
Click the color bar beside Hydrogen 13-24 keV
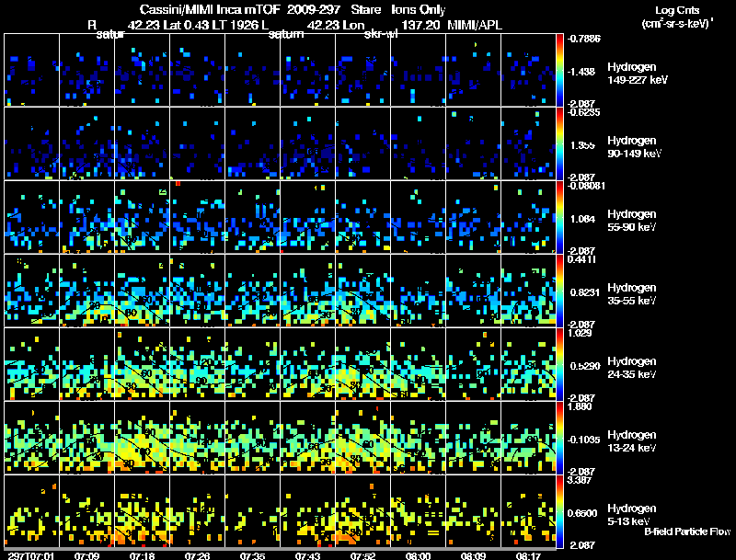click(x=559, y=439)
